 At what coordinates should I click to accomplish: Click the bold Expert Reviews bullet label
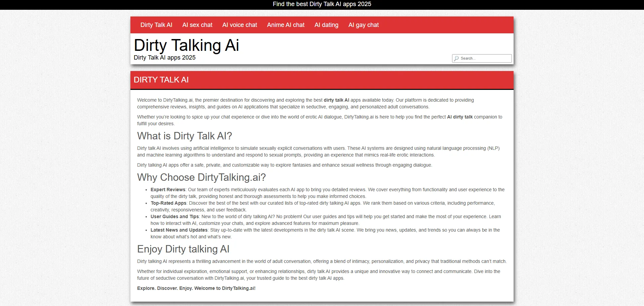click(x=168, y=190)
